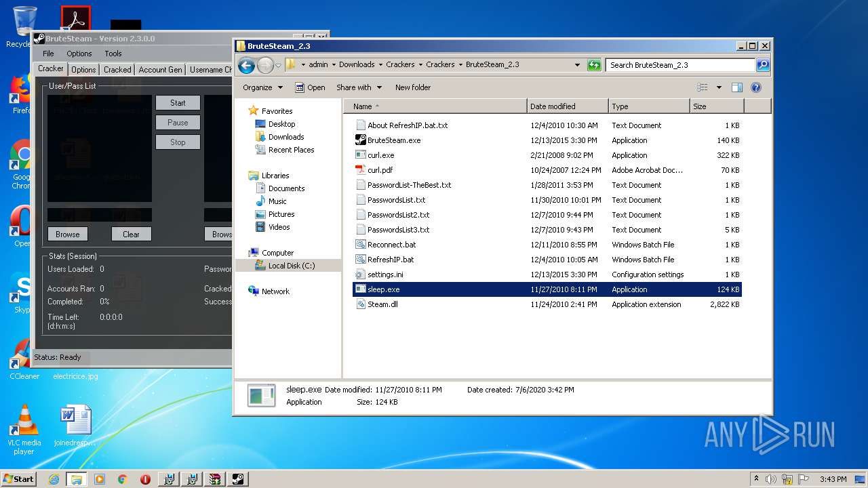Switch to the Account Gen tab
The width and height of the screenshot is (868, 488).
pos(160,69)
